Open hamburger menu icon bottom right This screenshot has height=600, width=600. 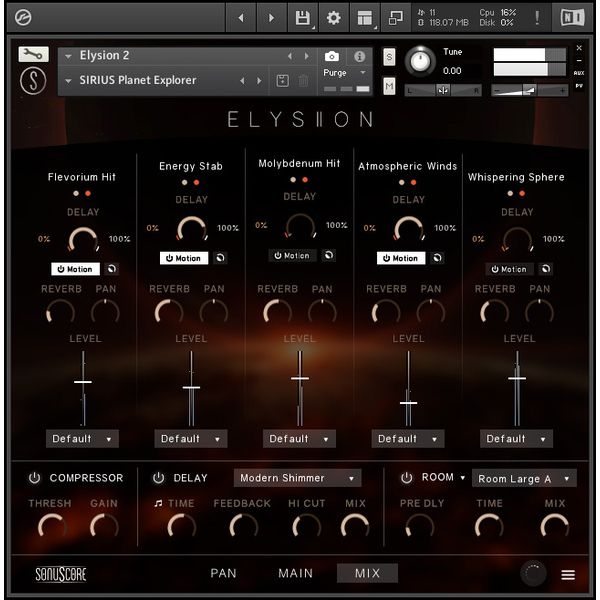[x=568, y=574]
